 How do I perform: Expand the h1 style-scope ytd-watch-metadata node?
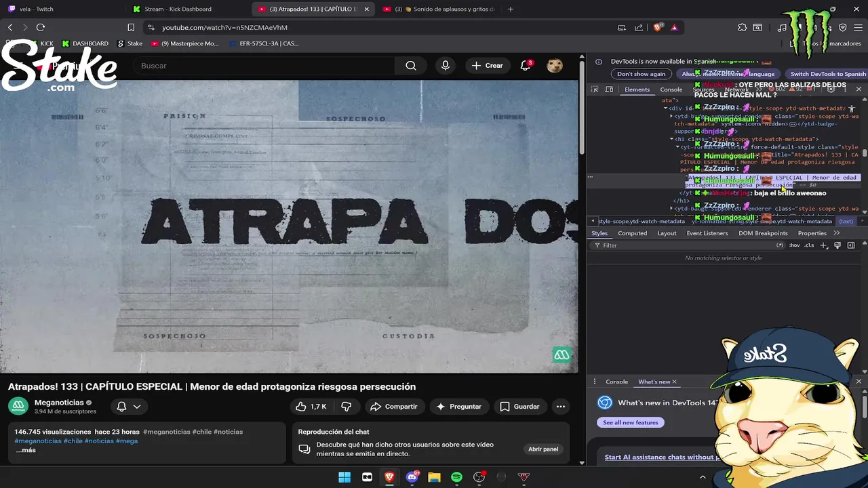click(x=671, y=139)
